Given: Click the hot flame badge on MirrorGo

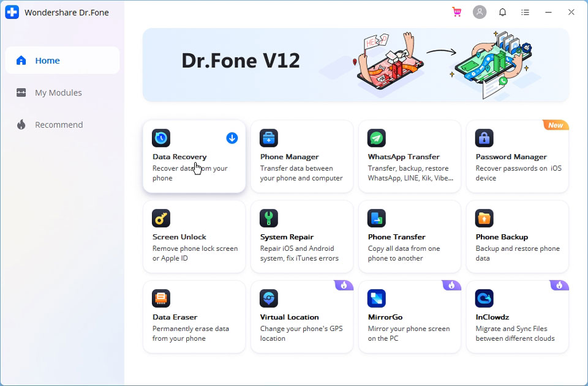Looking at the screenshot, I should click(x=451, y=285).
